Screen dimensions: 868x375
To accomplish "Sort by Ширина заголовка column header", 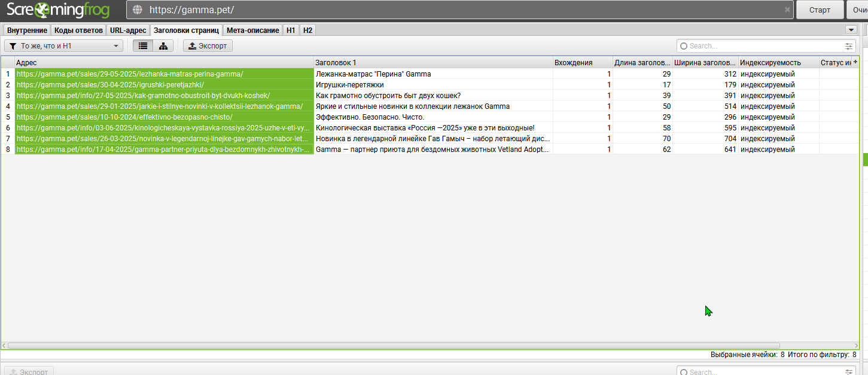I will pos(705,62).
